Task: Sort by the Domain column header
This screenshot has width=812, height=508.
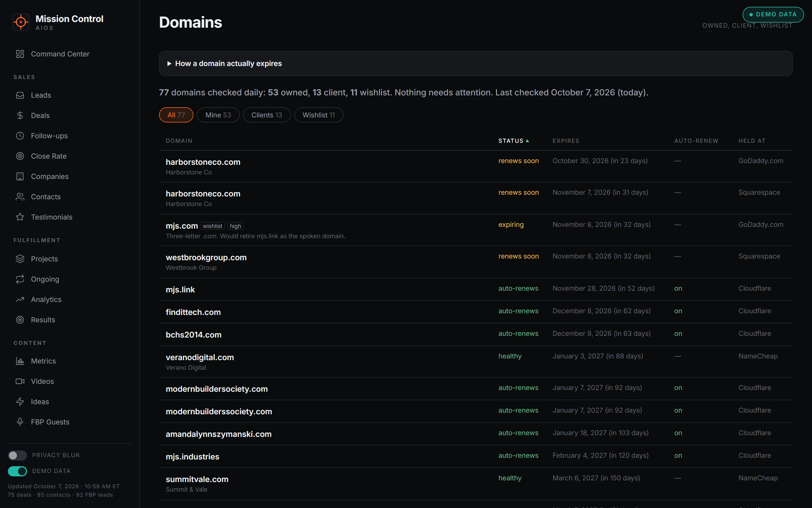Action: tap(179, 141)
